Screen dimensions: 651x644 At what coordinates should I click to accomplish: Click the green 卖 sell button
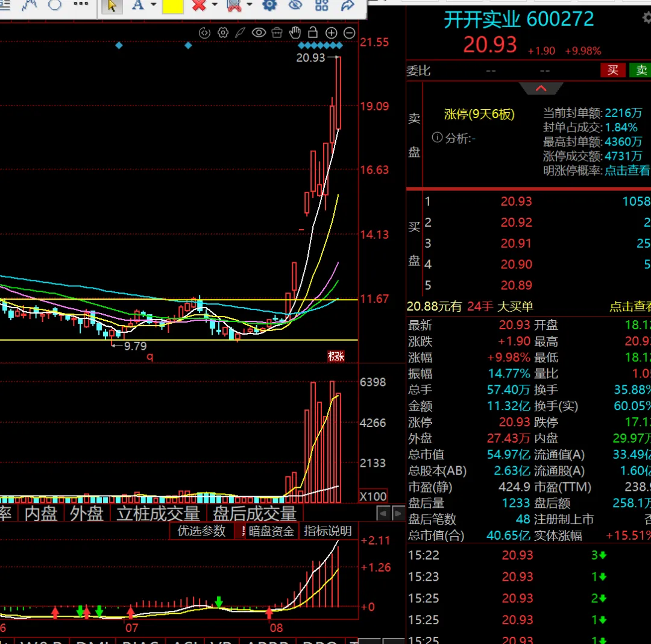pos(641,70)
